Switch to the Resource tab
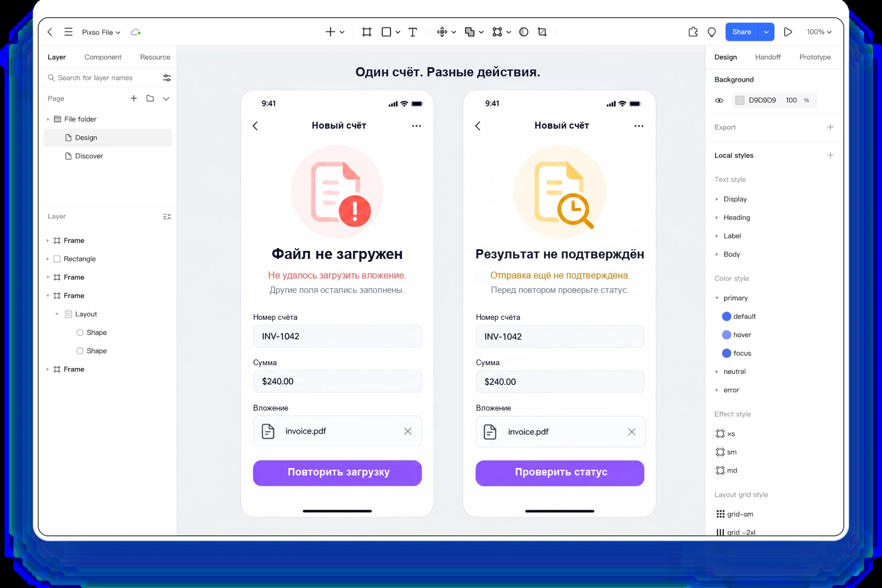The width and height of the screenshot is (882, 588). click(155, 57)
